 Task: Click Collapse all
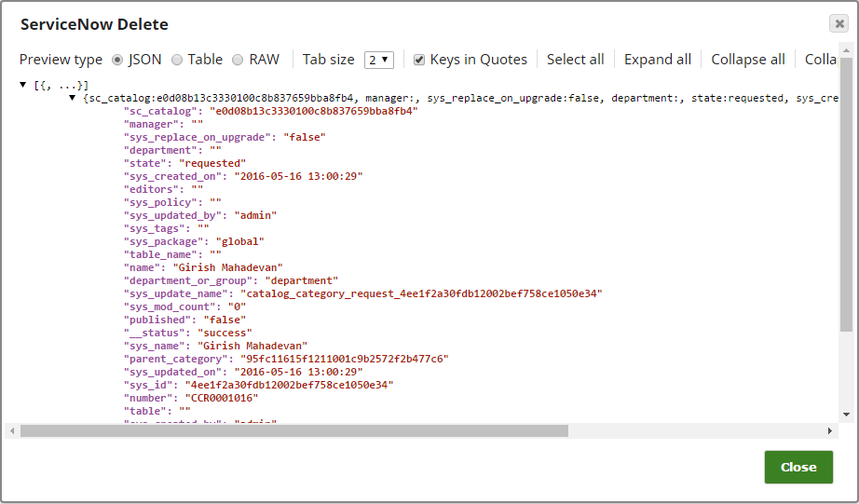(x=748, y=60)
